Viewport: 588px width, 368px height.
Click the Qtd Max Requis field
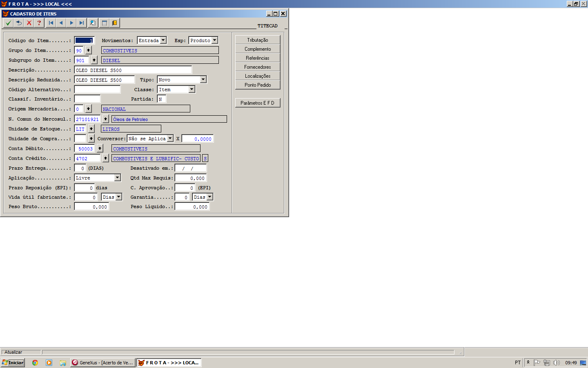[x=191, y=178]
